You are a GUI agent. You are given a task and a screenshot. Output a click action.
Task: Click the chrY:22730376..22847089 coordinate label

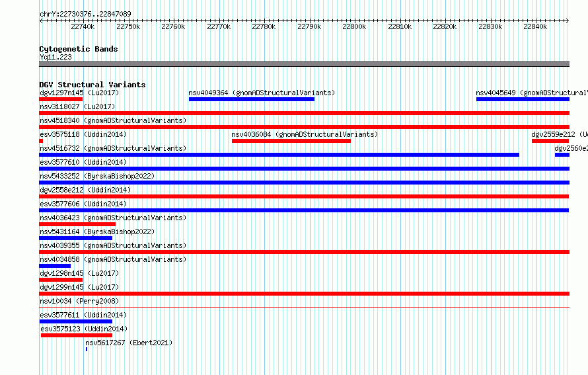85,14
